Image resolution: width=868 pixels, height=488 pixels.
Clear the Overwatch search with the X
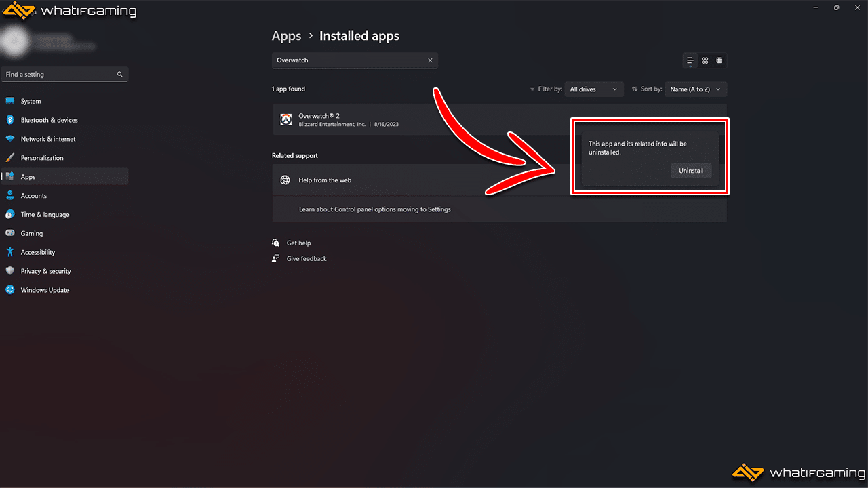pyautogui.click(x=430, y=60)
